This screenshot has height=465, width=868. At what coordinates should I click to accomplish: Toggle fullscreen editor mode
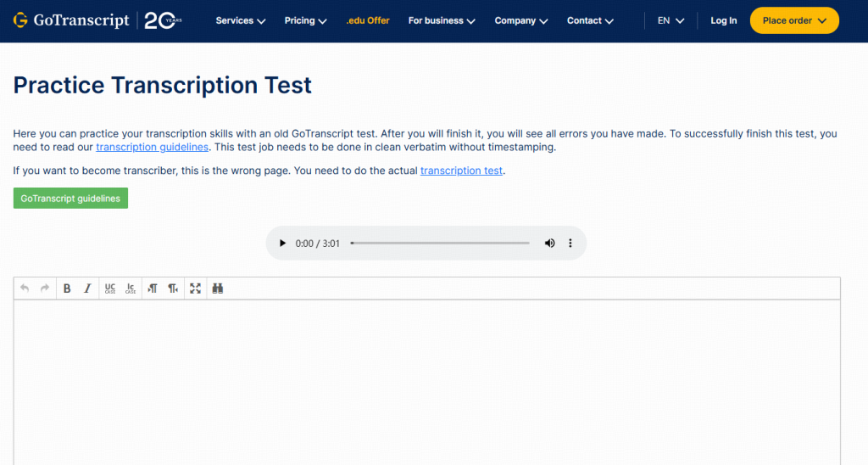196,289
